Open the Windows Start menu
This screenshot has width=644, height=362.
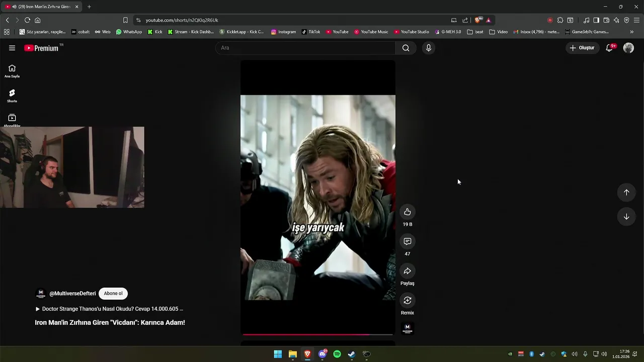(278, 354)
